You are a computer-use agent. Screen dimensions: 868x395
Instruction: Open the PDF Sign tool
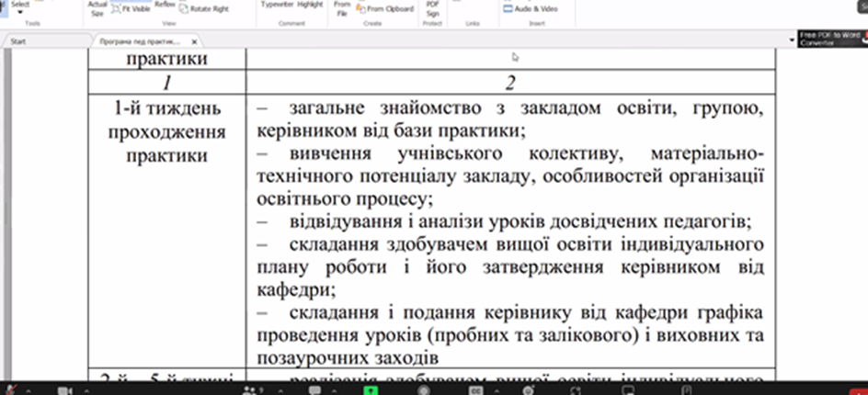(433, 8)
